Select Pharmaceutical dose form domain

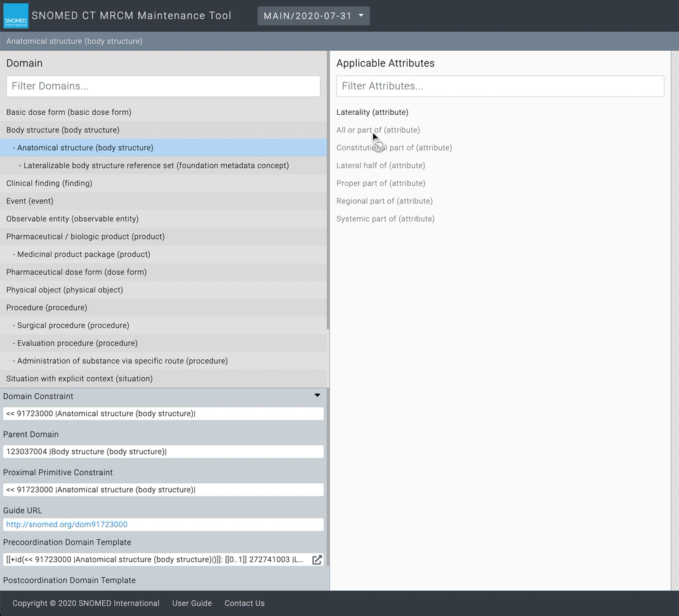point(163,272)
